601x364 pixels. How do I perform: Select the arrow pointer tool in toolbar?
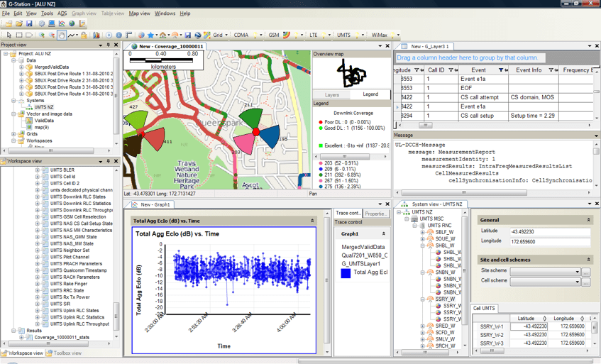tap(9, 35)
